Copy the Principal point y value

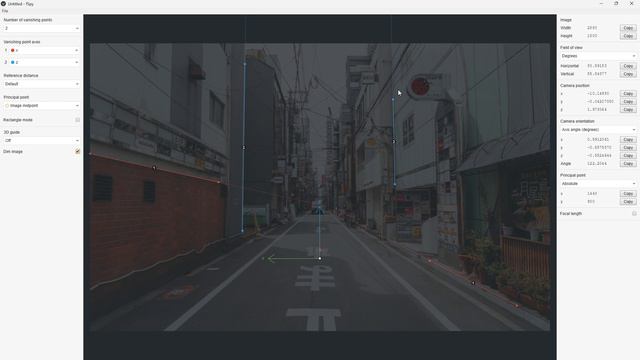click(628, 202)
